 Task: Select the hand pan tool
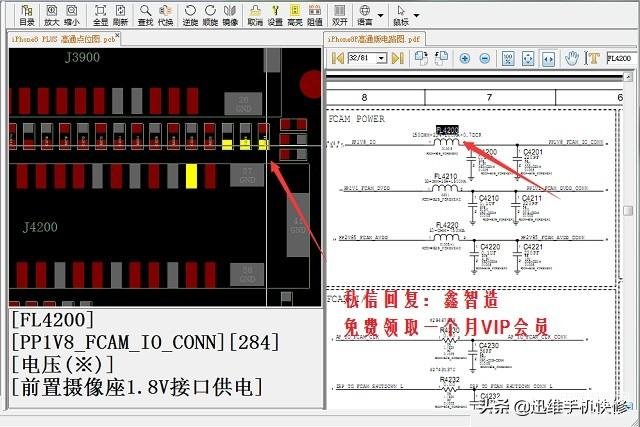(572, 58)
